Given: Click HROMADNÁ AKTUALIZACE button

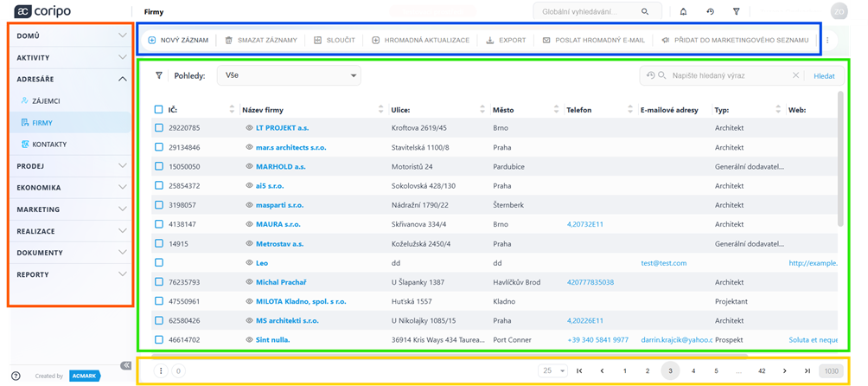Looking at the screenshot, I should point(420,40).
